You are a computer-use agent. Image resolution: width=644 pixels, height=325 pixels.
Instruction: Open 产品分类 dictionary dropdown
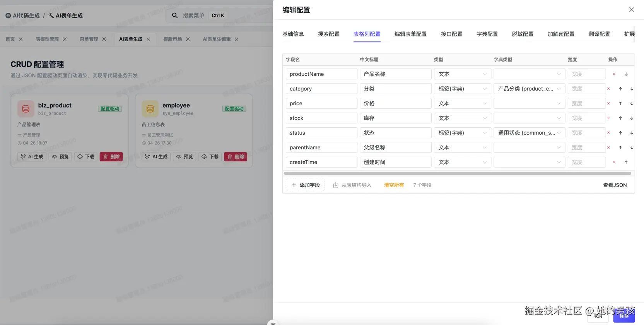pos(529,89)
